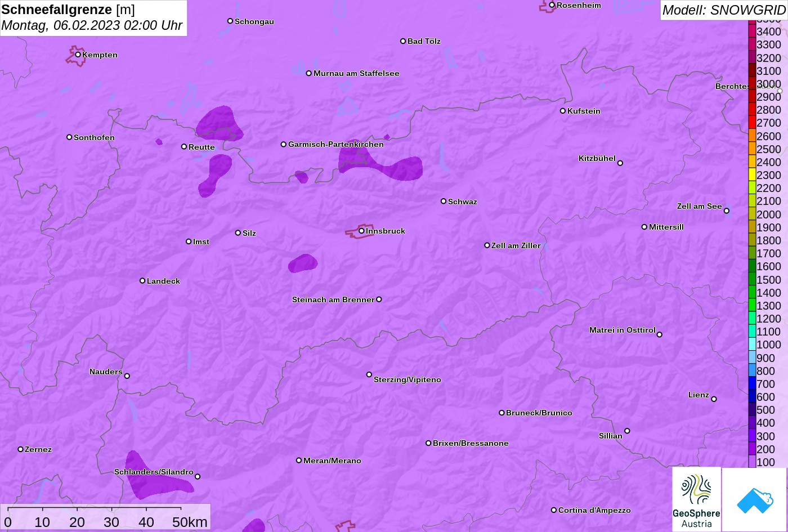Image resolution: width=788 pixels, height=532 pixels.
Task: Click the Schneefallgrenze [m] title
Action: [68, 10]
